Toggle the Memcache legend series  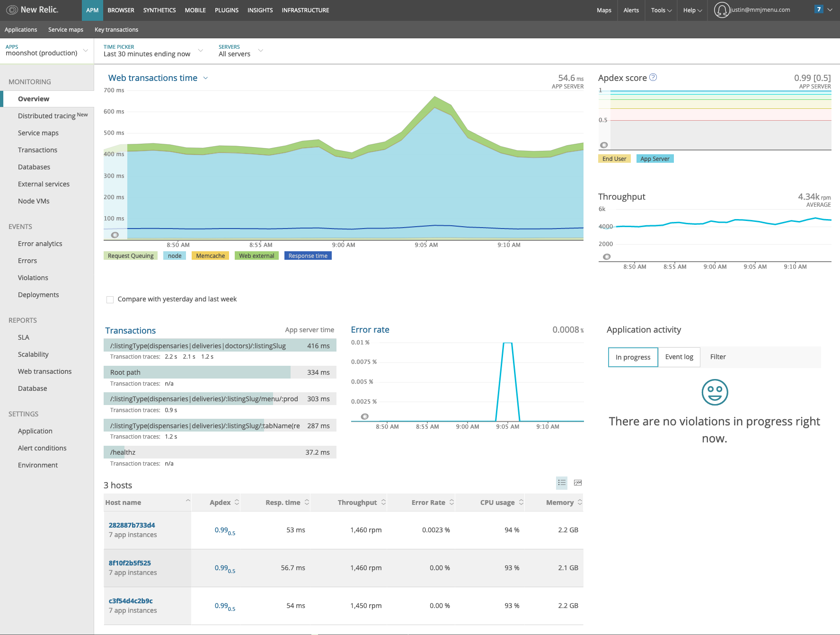(x=211, y=256)
